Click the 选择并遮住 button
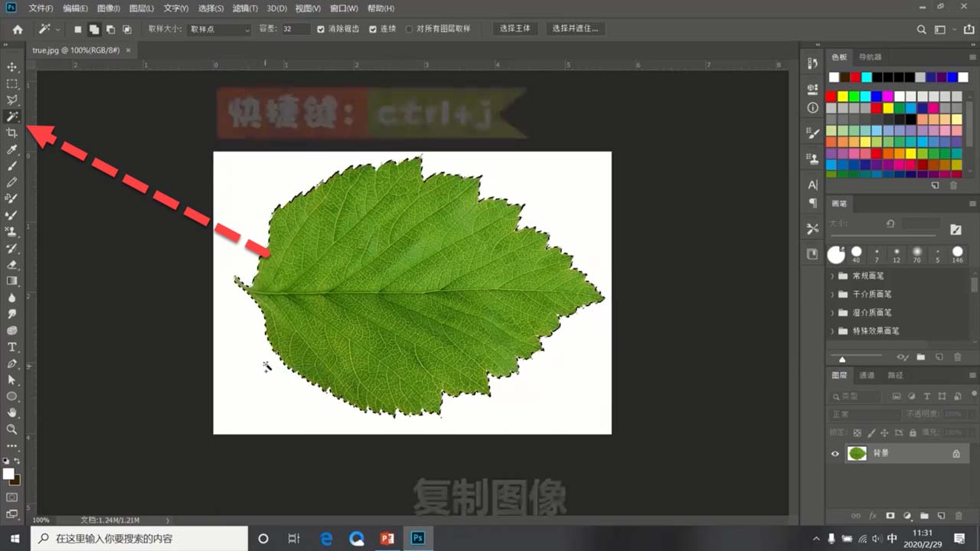 tap(575, 29)
